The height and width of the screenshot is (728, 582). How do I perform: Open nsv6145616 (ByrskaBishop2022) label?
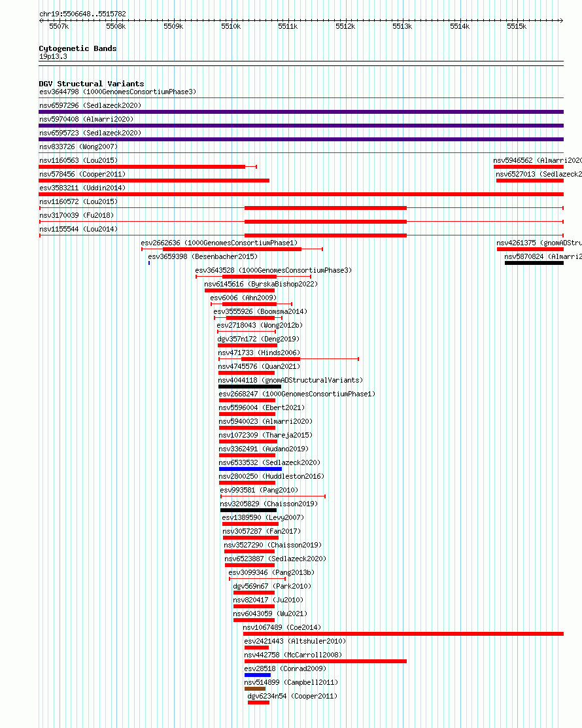click(x=261, y=284)
